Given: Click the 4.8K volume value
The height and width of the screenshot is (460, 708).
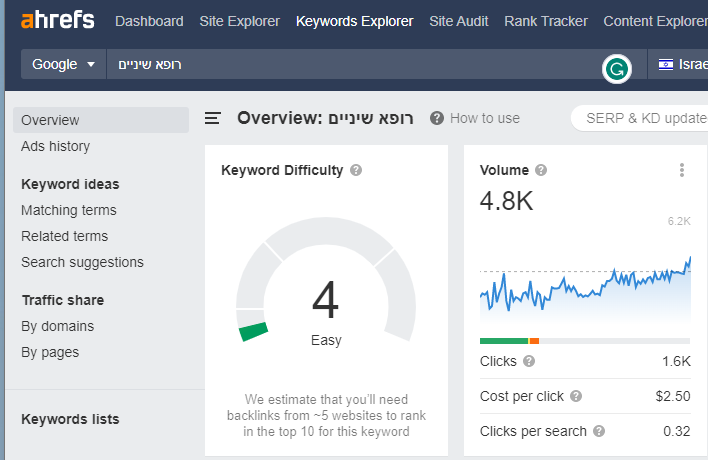Looking at the screenshot, I should tap(506, 201).
